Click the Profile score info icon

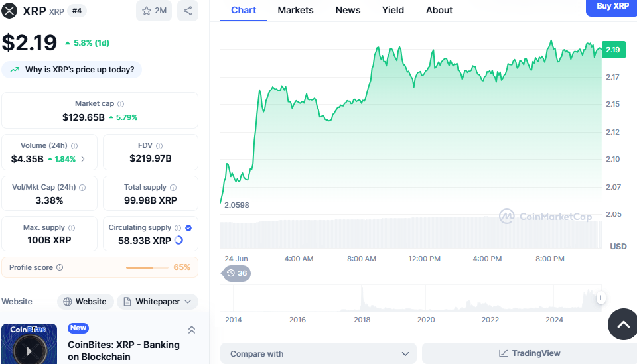pos(60,267)
